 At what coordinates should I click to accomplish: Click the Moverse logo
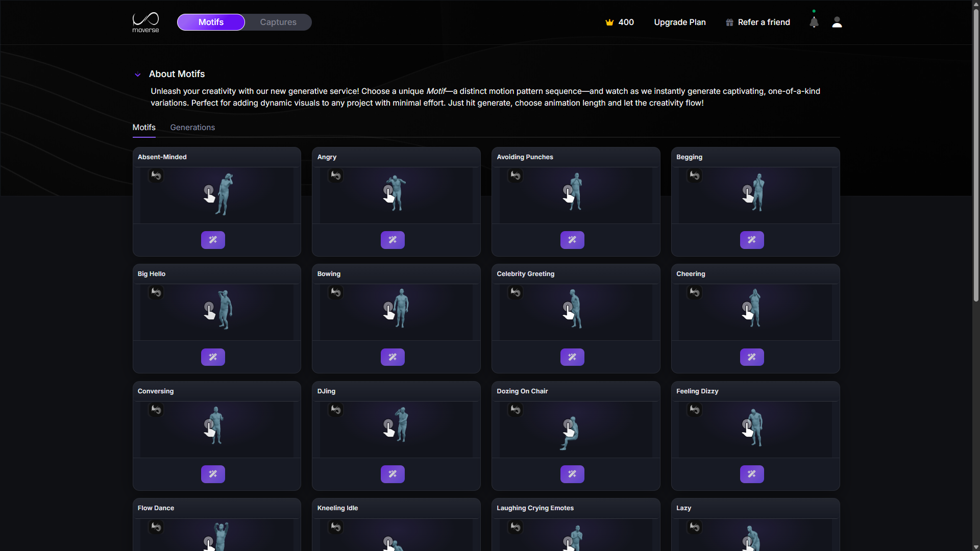(x=145, y=22)
